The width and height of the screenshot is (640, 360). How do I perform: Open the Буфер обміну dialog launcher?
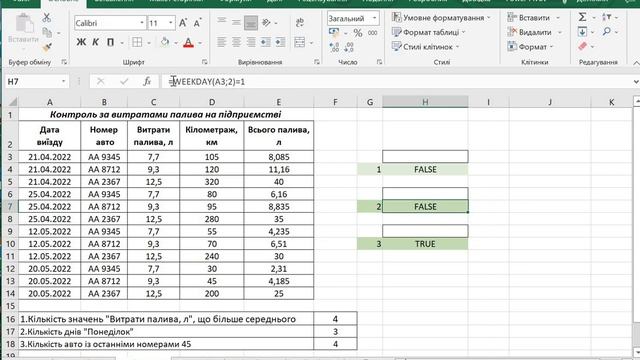coord(64,62)
